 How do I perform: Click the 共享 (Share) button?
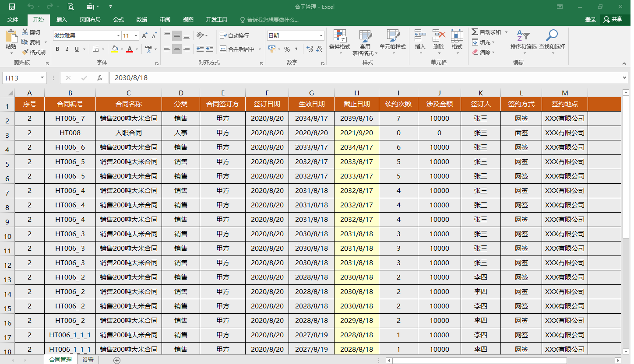pos(613,19)
